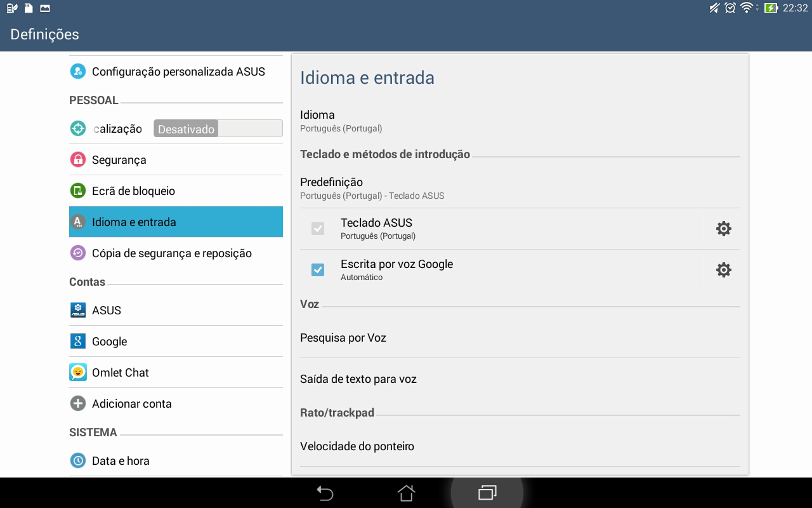Tap the Escrita por voz Google label
This screenshot has height=508, width=812.
pos(396,264)
